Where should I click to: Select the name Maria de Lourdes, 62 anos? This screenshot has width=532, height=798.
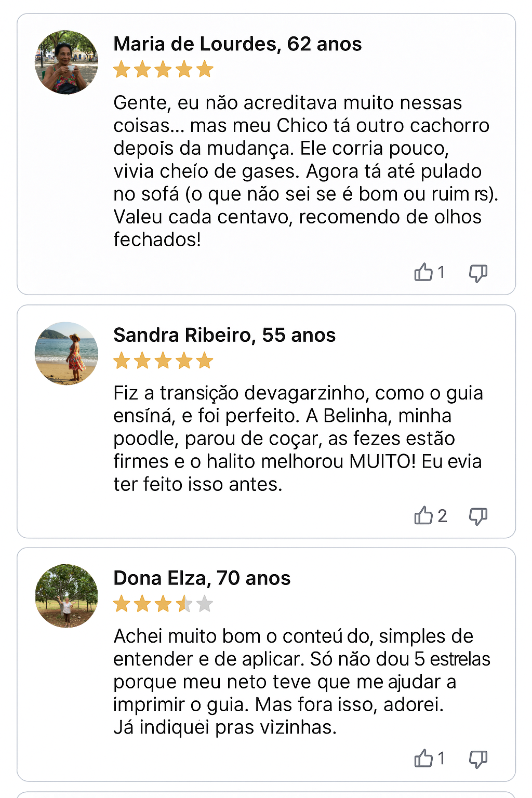pos(237,44)
